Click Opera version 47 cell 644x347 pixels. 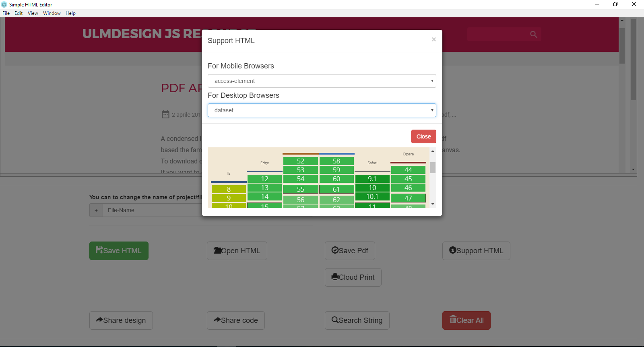[408, 198]
